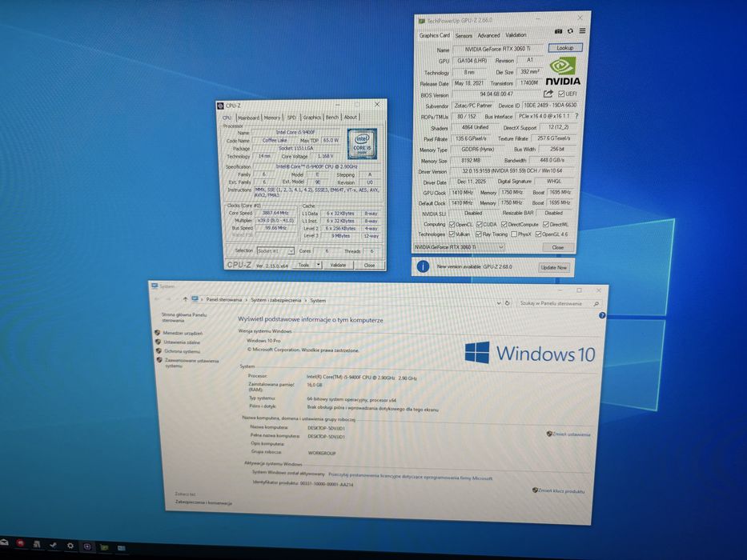Viewport: 747px width, 560px height.
Task: Click the purple CPU-Z icon on taskbar
Action: pyautogui.click(x=87, y=546)
